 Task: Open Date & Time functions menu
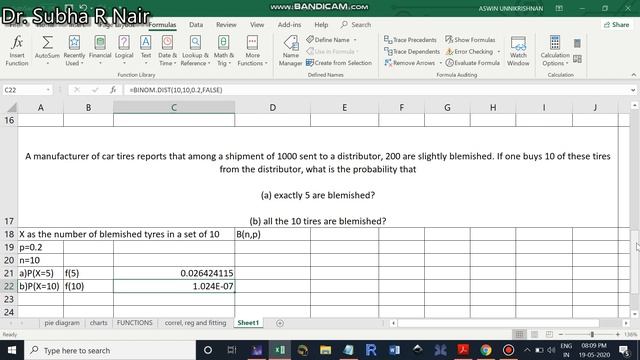click(x=167, y=51)
